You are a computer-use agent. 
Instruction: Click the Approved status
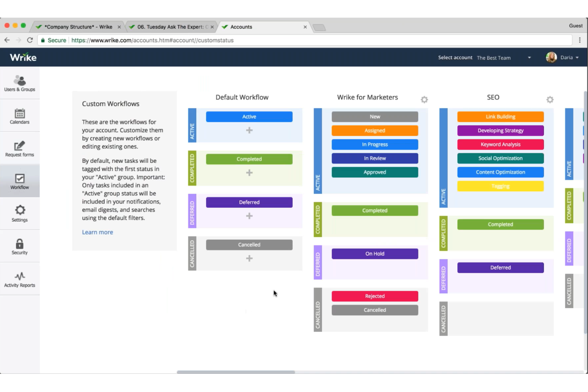(375, 172)
